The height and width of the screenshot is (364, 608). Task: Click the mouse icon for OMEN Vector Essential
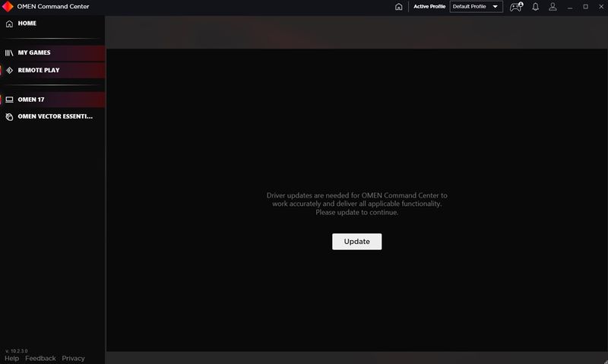click(9, 117)
